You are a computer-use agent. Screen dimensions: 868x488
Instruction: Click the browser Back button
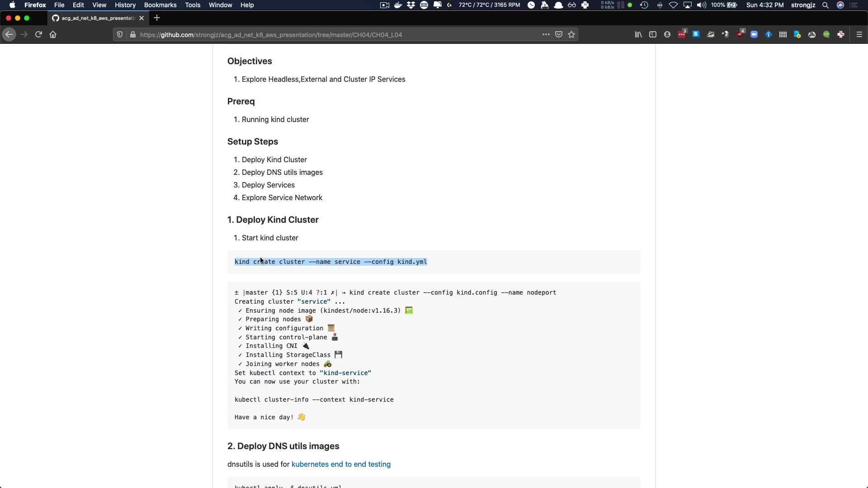click(x=9, y=34)
